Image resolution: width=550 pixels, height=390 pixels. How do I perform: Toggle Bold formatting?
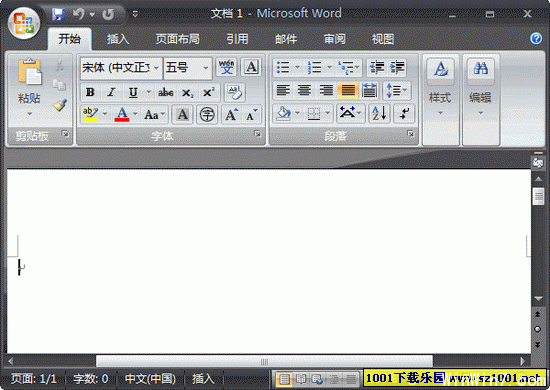tap(90, 92)
